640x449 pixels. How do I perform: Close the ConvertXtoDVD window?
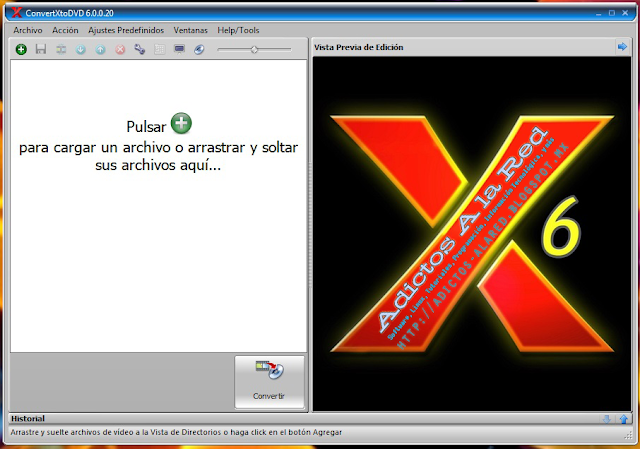(625, 13)
